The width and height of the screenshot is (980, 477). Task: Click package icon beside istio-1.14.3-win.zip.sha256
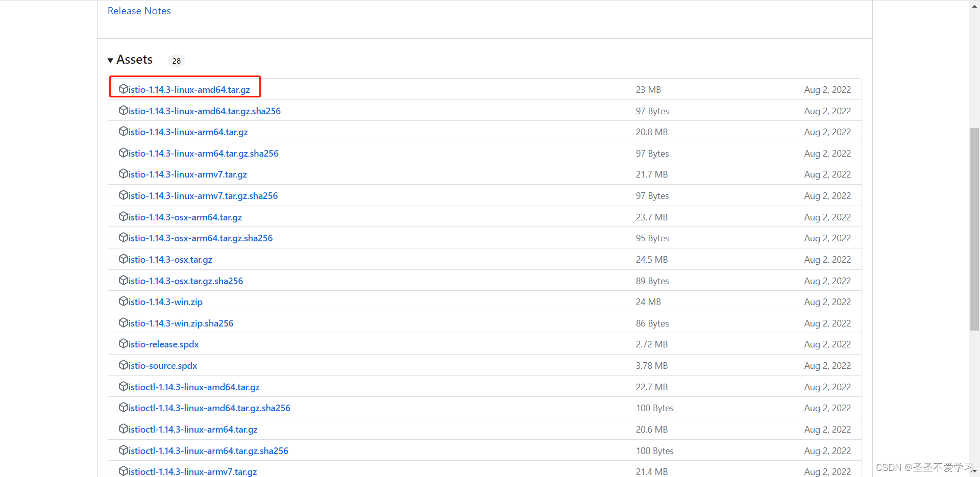tap(124, 322)
